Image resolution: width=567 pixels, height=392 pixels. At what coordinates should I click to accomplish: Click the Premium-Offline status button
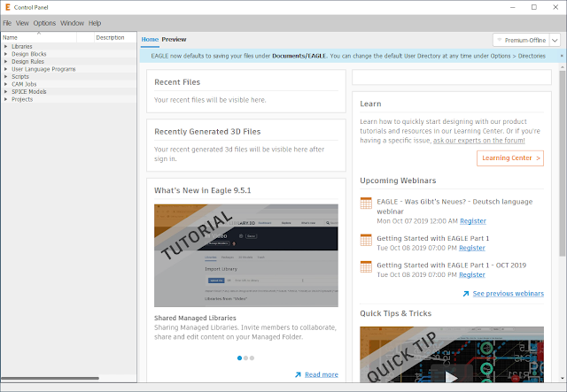point(522,40)
